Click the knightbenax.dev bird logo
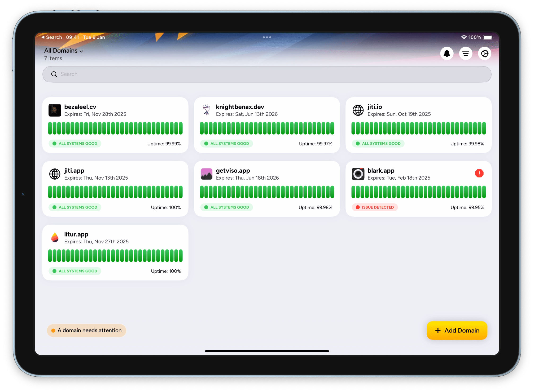Viewport: 534px width, 392px height. click(206, 110)
